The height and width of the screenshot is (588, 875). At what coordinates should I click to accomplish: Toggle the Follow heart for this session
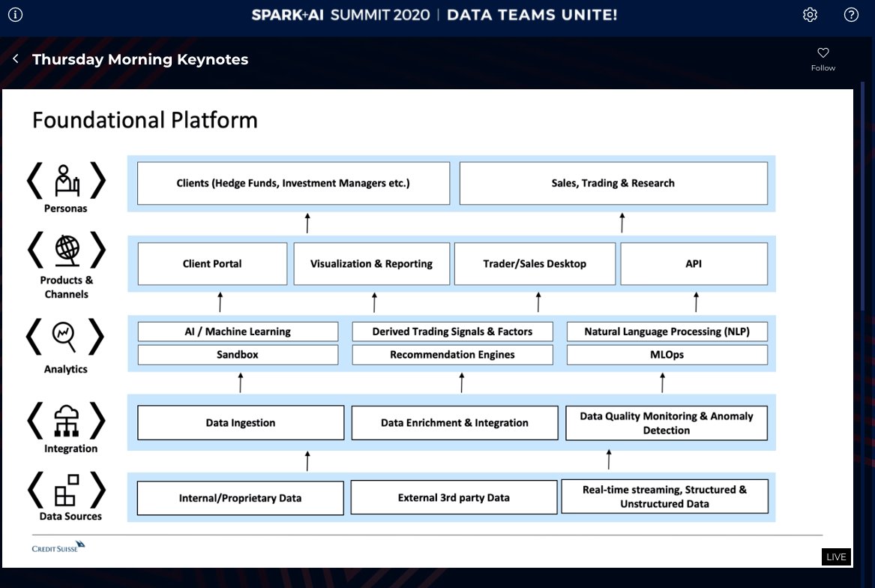[x=823, y=53]
